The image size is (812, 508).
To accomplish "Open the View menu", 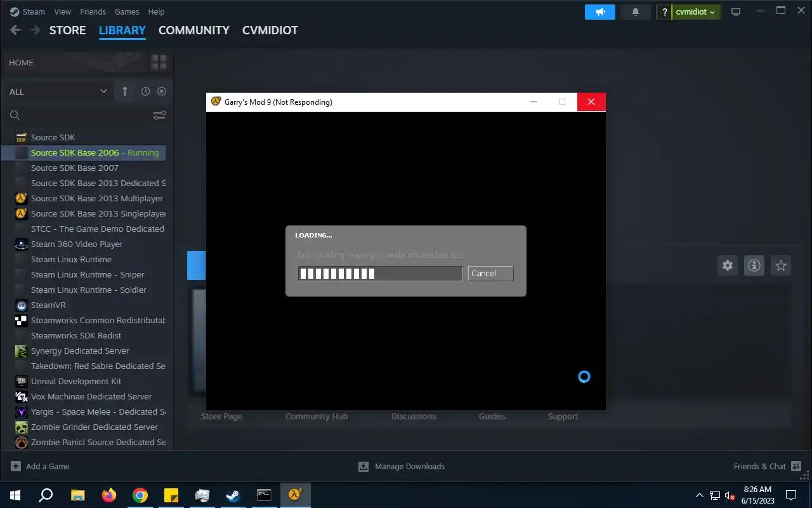I will coord(62,11).
